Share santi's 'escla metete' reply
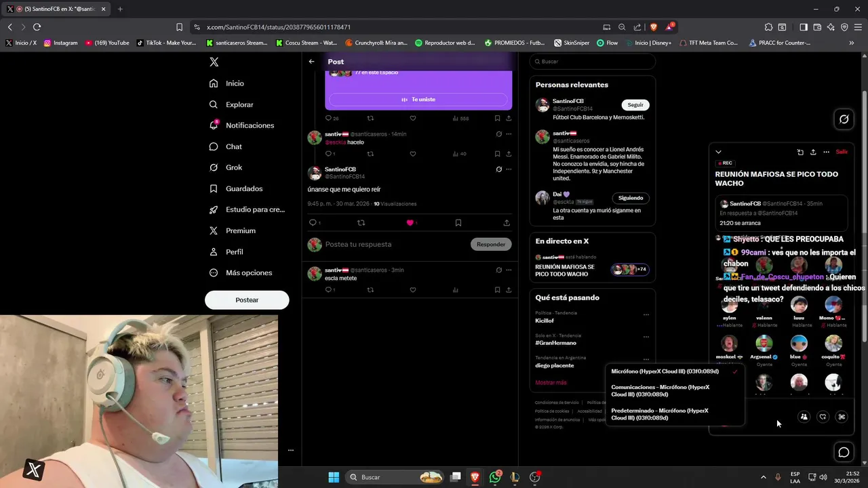This screenshot has width=868, height=488. click(509, 289)
